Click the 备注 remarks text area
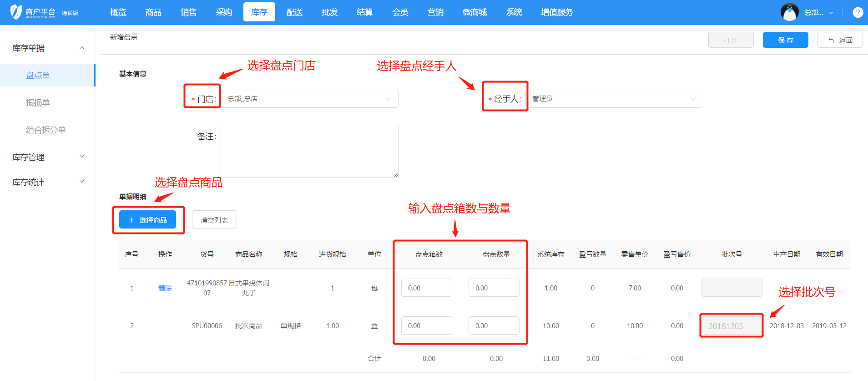 point(309,151)
